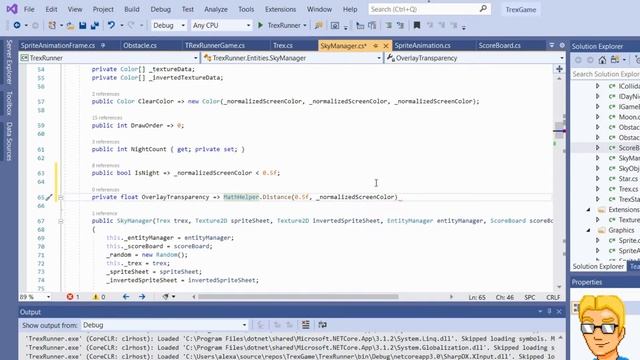640x360 pixels.
Task: Open the TrexRunner project navigation dropdown
Action: [x=196, y=58]
